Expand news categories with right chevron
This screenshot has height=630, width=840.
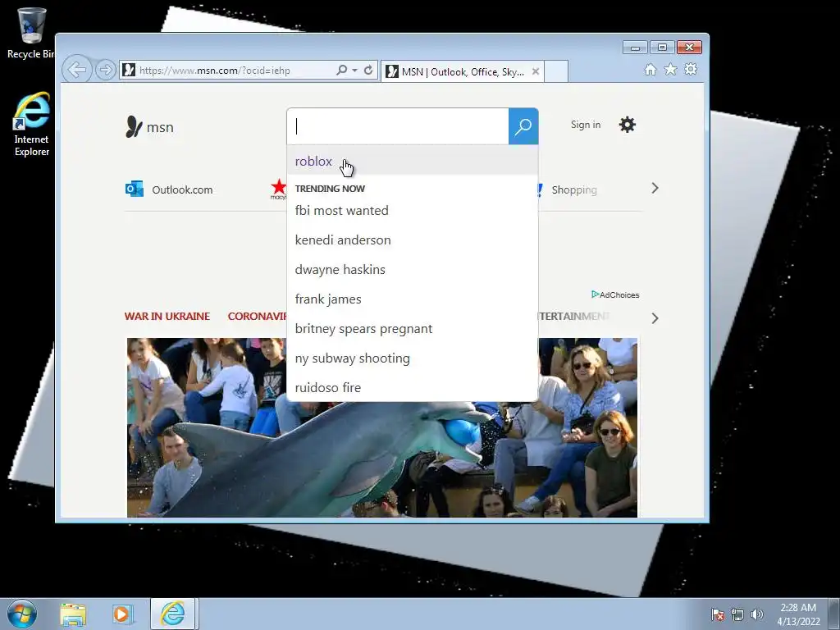click(x=655, y=318)
